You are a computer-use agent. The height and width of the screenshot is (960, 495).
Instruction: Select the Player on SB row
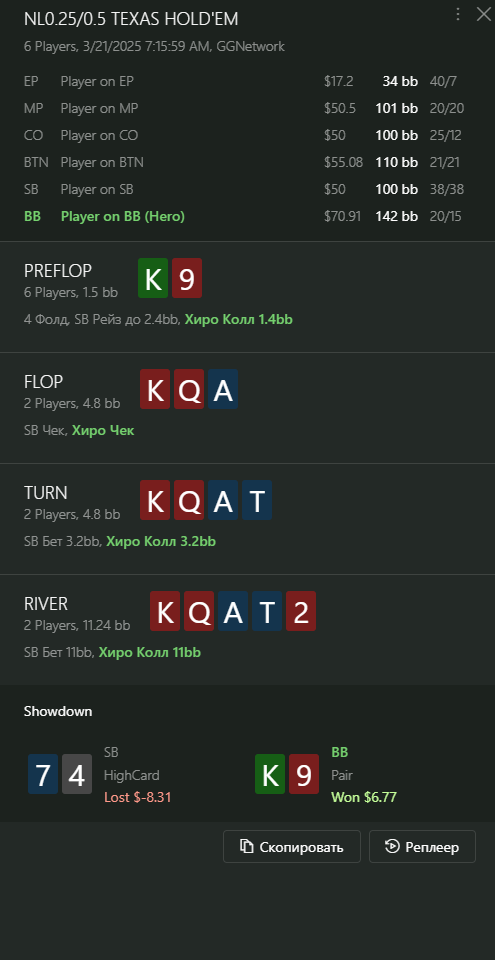click(x=248, y=189)
